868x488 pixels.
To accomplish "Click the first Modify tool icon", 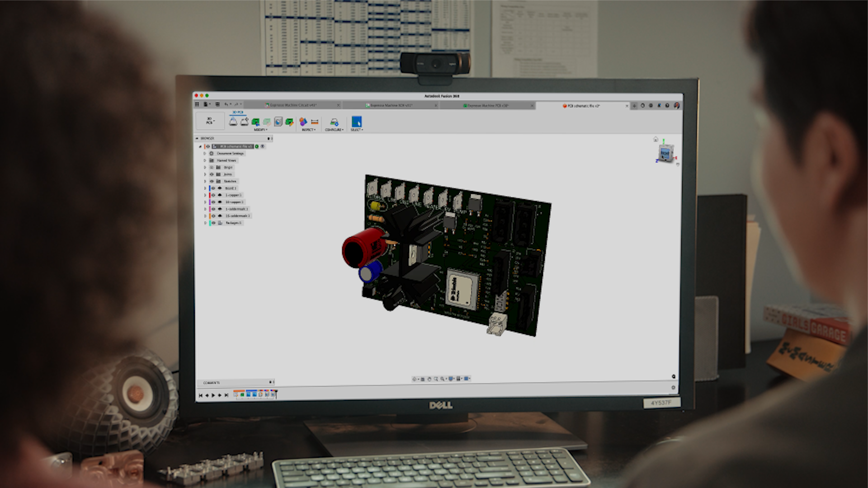I will (x=233, y=122).
